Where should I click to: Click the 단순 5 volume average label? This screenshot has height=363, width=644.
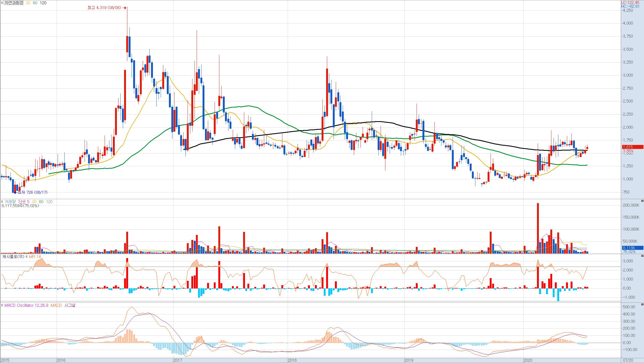(24, 202)
